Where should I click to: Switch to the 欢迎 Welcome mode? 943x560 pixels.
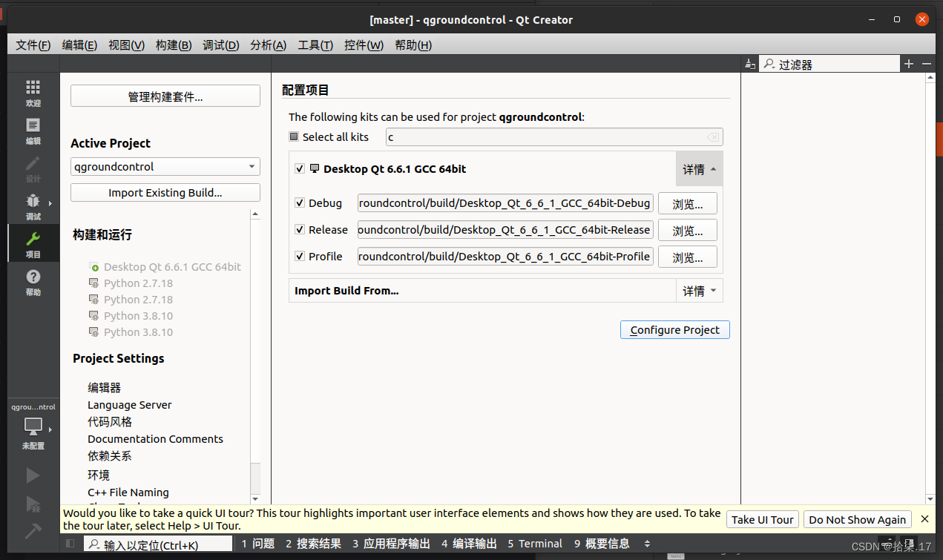tap(33, 93)
